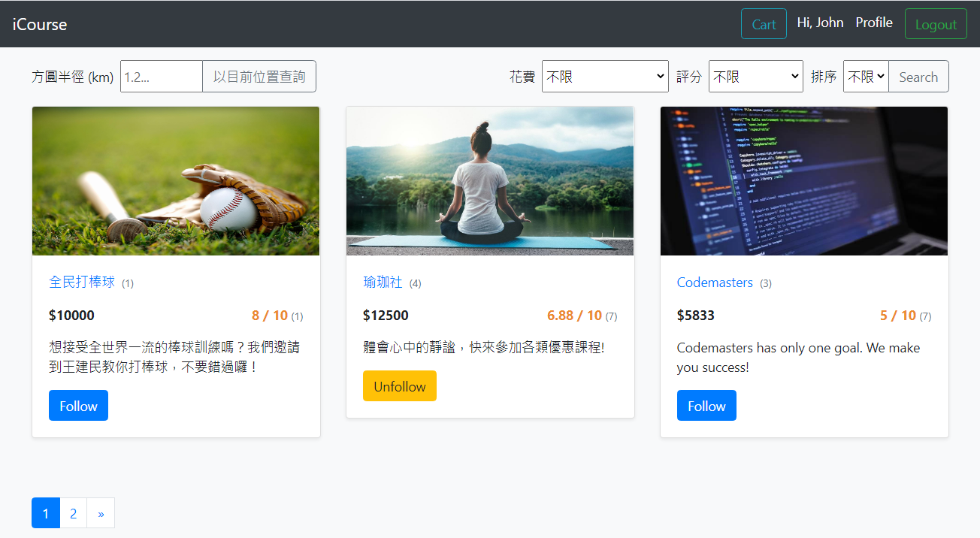980x538 pixels.
Task: Click the 8 / 10 rating
Action: (270, 316)
